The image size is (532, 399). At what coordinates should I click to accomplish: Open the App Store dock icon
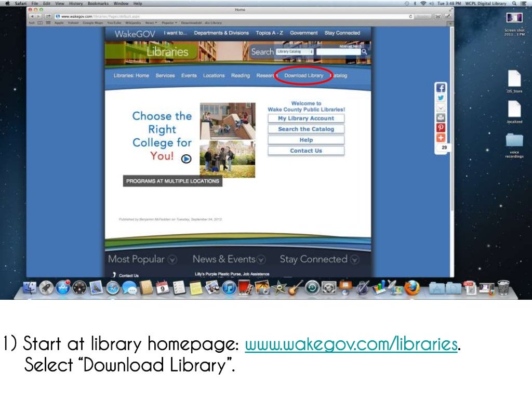(x=63, y=288)
